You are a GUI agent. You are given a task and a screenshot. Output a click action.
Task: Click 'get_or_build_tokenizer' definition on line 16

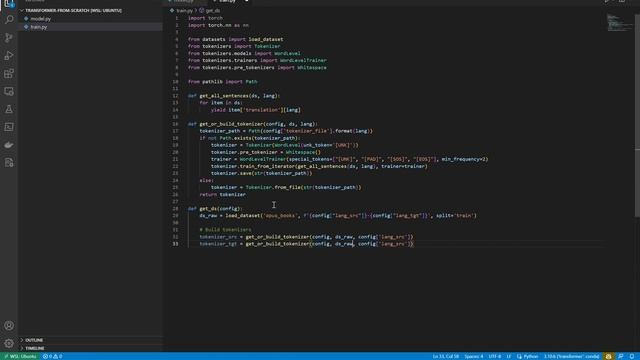click(x=231, y=124)
